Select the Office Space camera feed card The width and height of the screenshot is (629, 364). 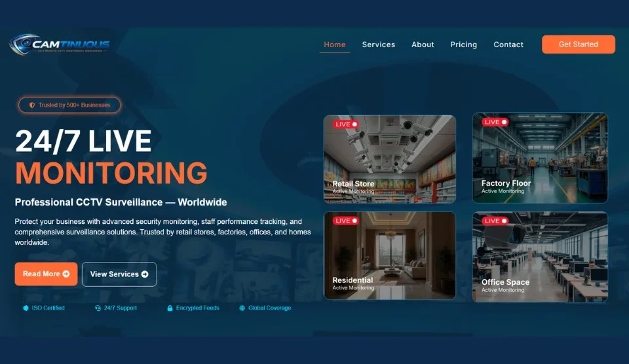[540, 257]
